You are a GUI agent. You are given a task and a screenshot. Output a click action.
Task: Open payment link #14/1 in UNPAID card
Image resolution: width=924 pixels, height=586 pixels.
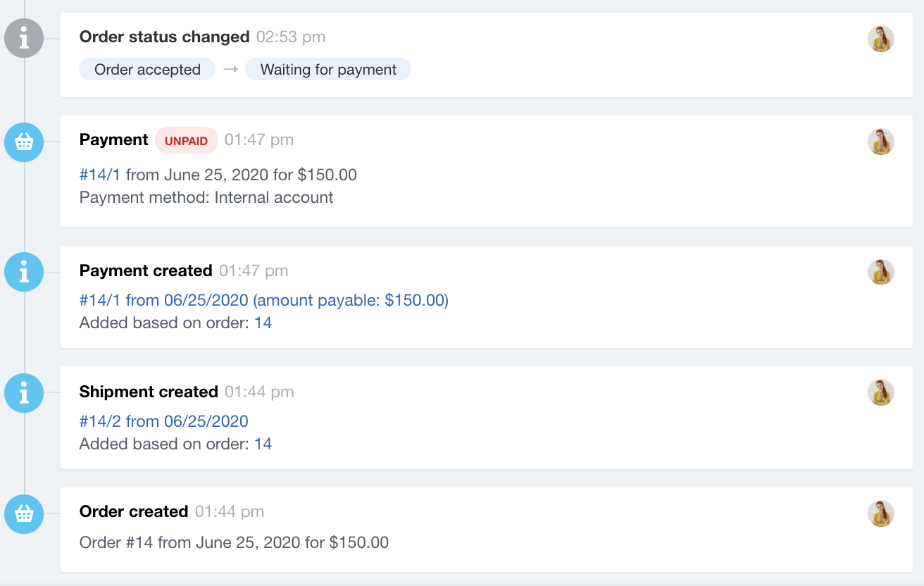tap(100, 175)
